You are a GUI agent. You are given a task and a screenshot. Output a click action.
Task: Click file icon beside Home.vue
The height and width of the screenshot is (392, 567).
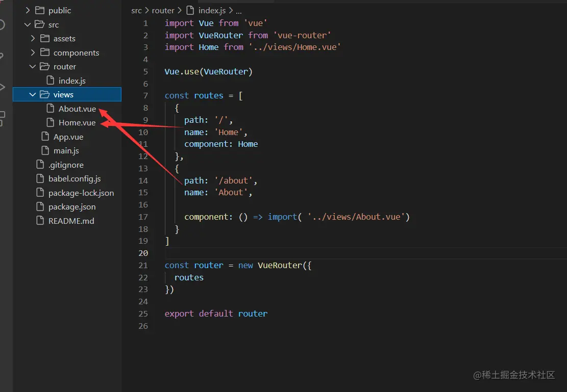51,122
